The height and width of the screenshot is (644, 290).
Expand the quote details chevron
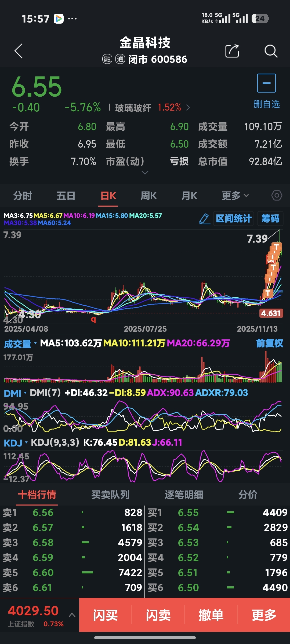click(145, 173)
